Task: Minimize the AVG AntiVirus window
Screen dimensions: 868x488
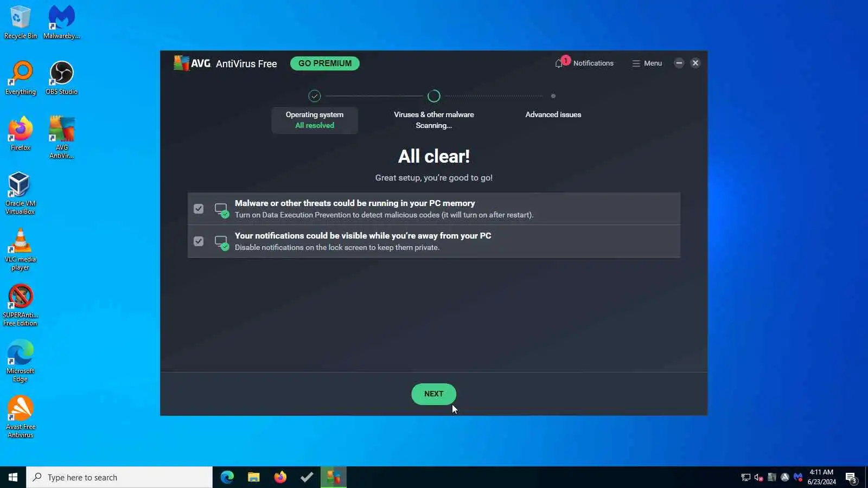Action: click(679, 63)
